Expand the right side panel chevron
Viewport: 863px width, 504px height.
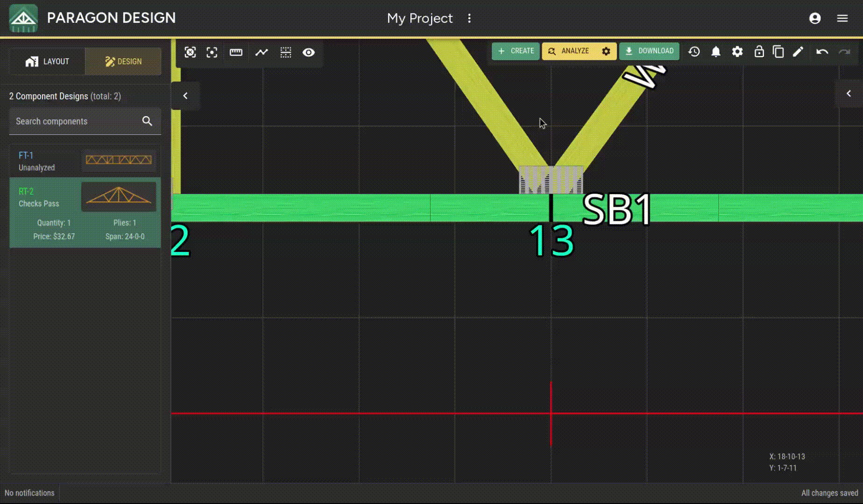[849, 94]
